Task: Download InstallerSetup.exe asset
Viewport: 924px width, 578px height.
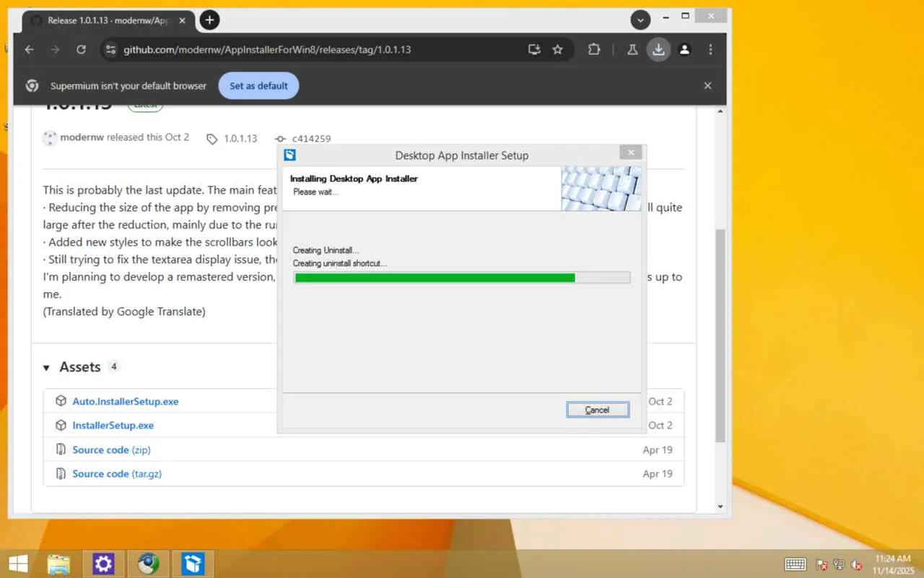Action: 113,426
